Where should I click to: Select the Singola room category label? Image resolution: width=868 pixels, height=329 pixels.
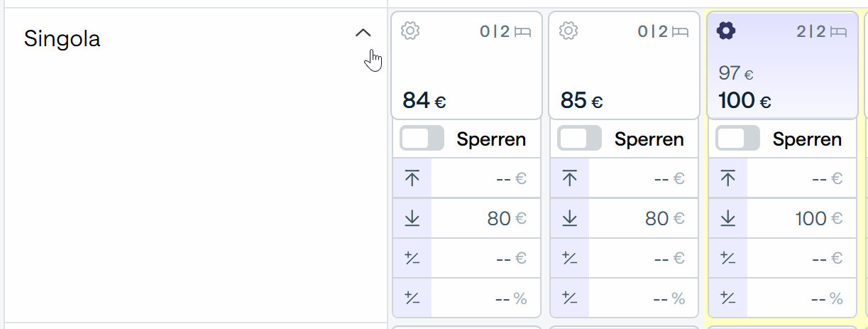point(62,39)
